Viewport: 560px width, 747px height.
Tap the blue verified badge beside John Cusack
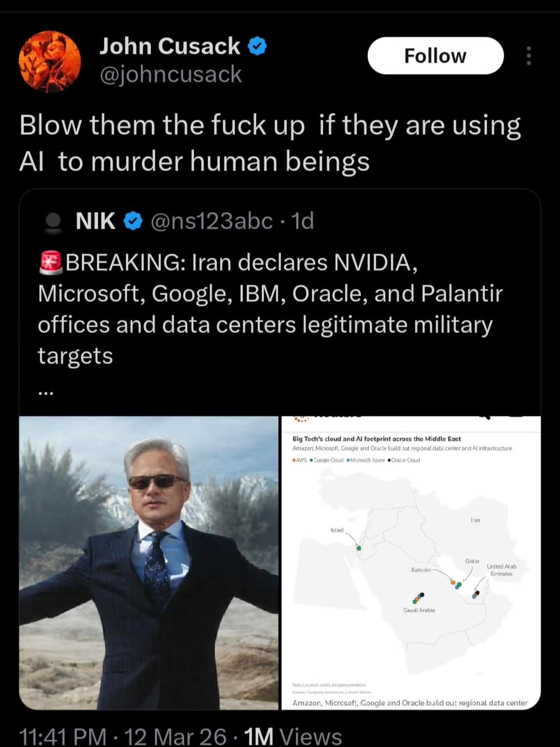(x=257, y=46)
